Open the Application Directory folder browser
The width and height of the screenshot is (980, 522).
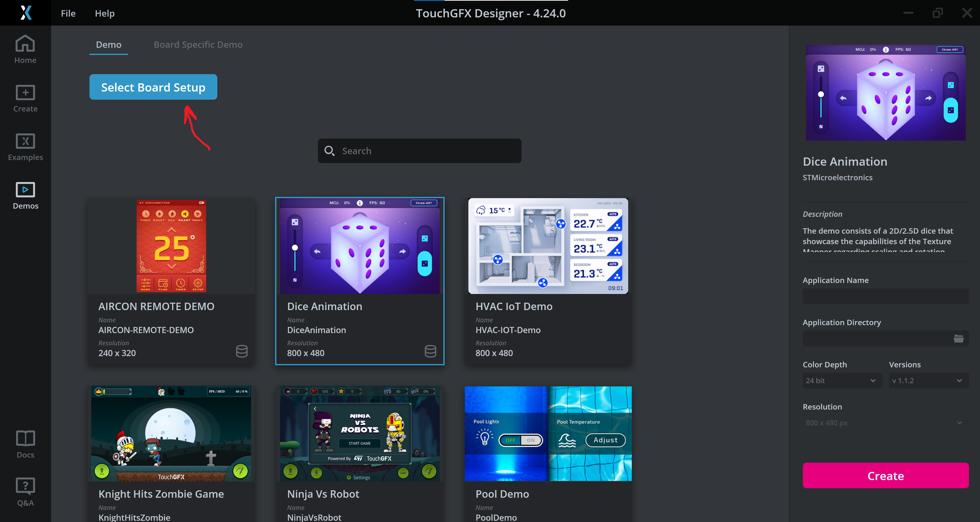(958, 338)
